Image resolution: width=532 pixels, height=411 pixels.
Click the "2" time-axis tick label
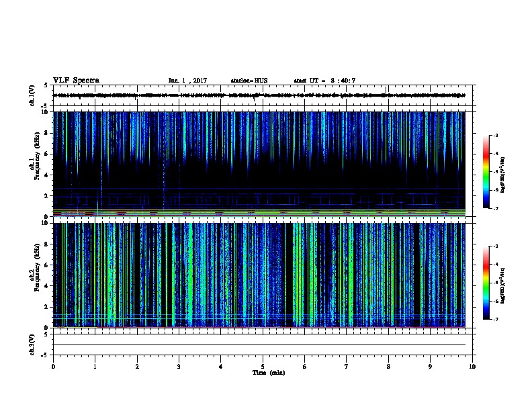(x=137, y=366)
